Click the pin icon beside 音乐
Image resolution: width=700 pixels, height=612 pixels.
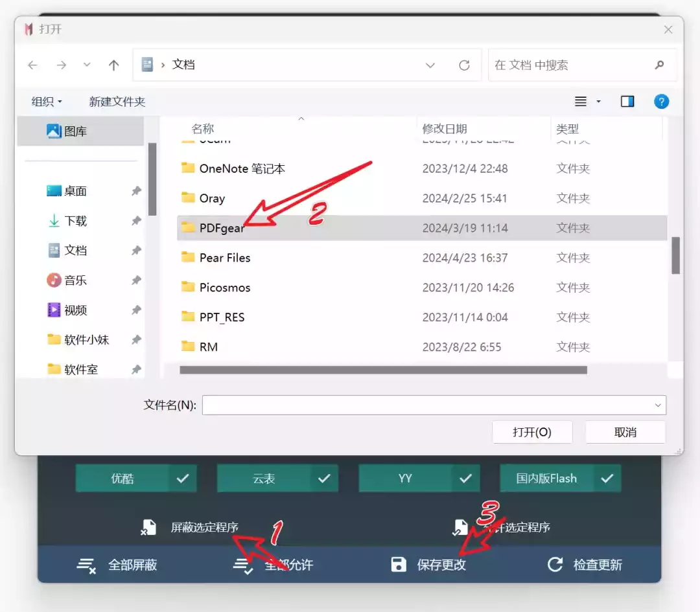coord(136,280)
